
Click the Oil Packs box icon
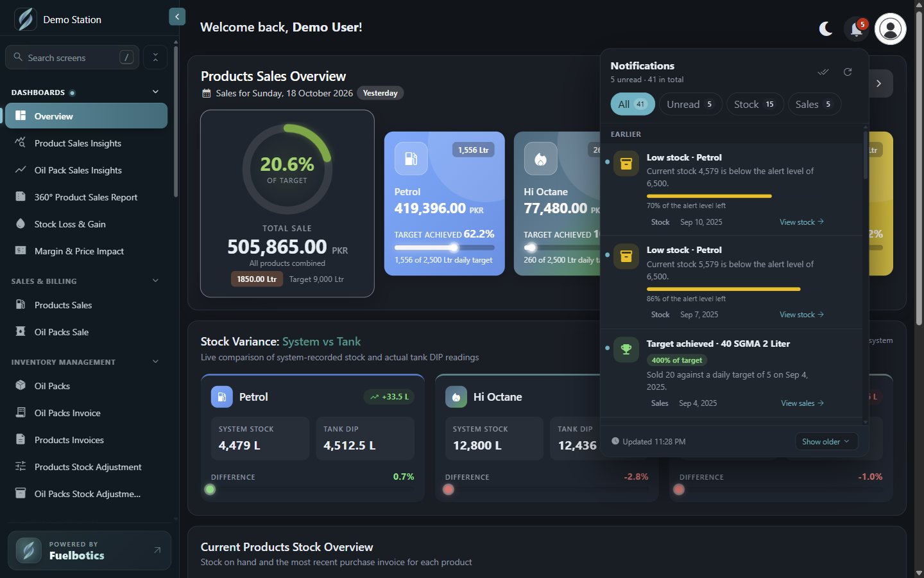(21, 385)
